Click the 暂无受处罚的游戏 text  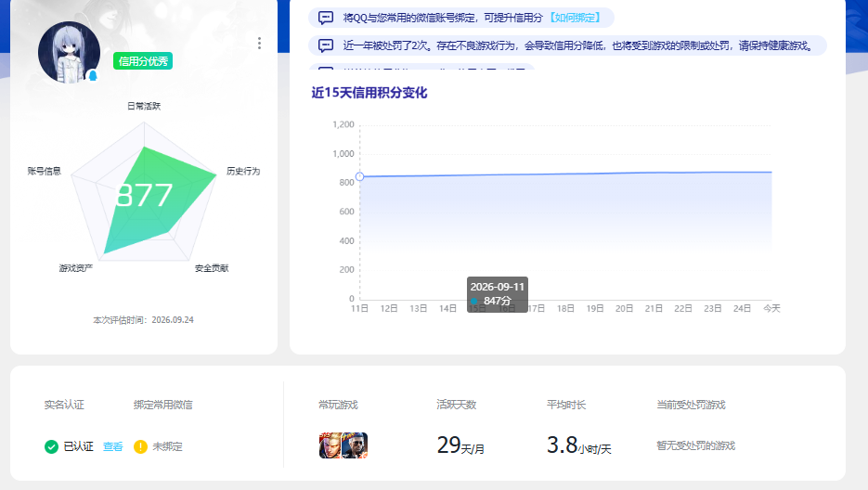click(x=696, y=445)
